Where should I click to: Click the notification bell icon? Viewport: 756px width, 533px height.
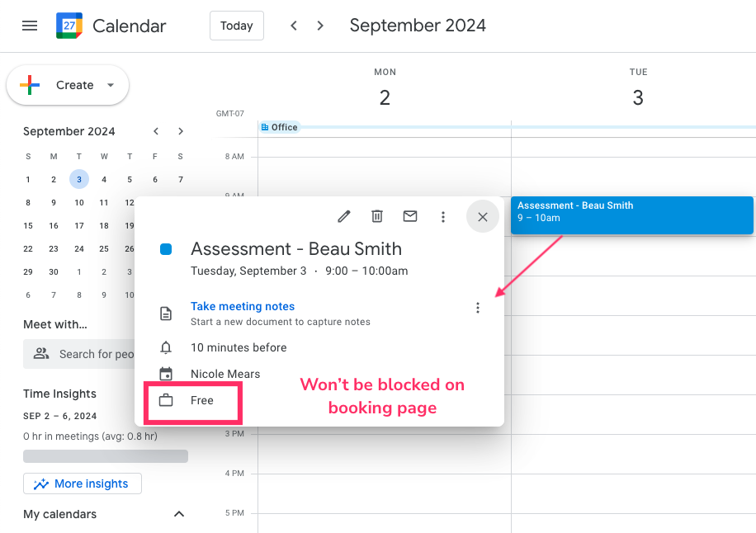(x=166, y=347)
